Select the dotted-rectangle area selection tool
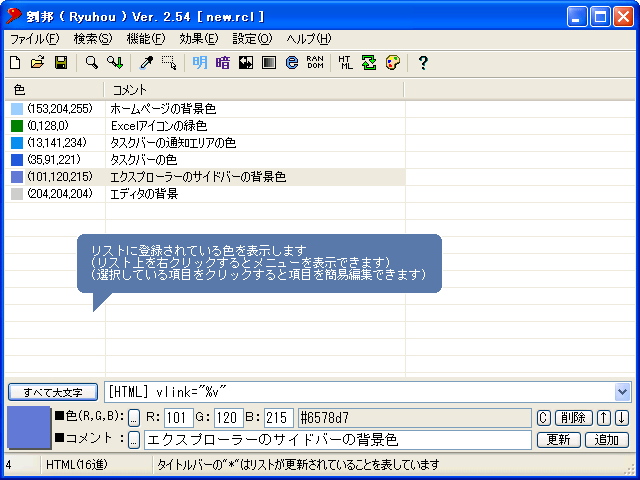 tap(169, 63)
